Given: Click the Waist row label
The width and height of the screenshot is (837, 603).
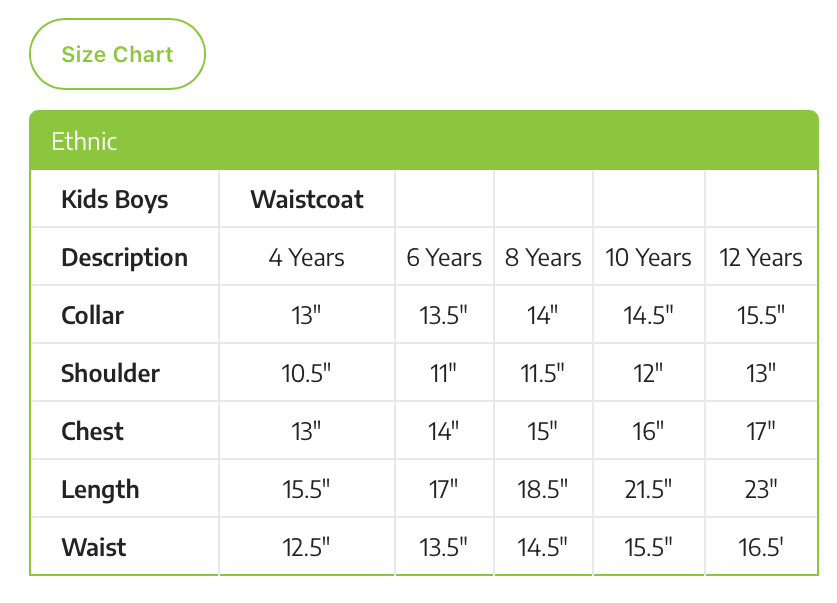Looking at the screenshot, I should click(x=94, y=547).
